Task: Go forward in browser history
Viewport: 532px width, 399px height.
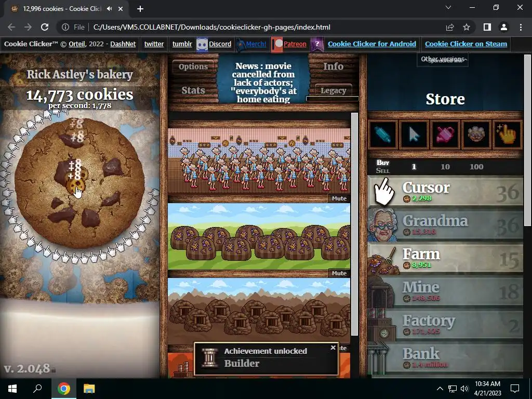Action: (x=28, y=27)
